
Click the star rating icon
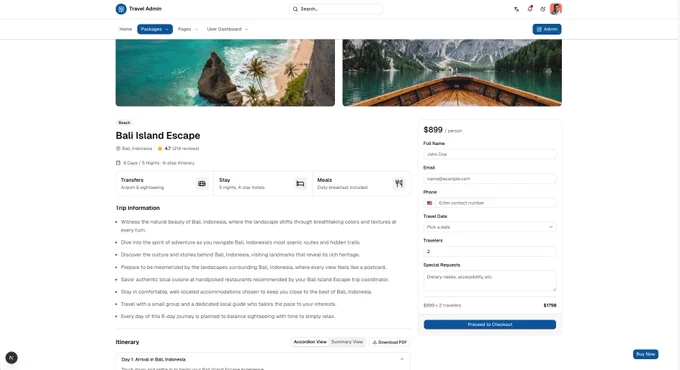click(160, 148)
